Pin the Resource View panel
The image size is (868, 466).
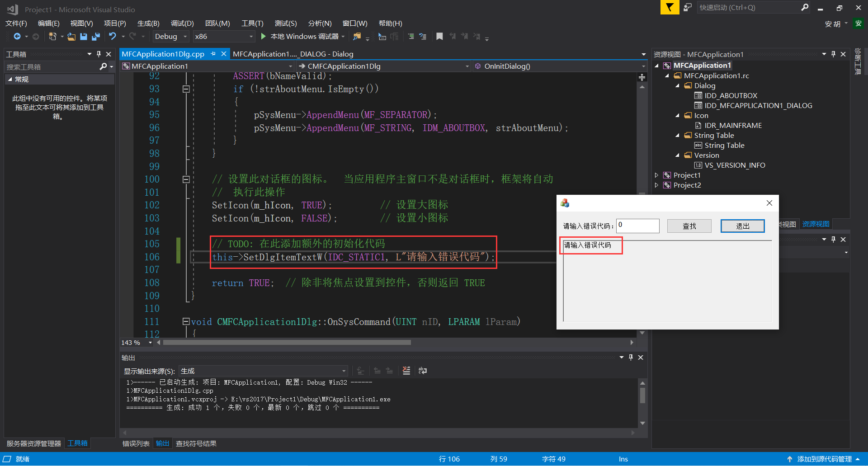[834, 54]
